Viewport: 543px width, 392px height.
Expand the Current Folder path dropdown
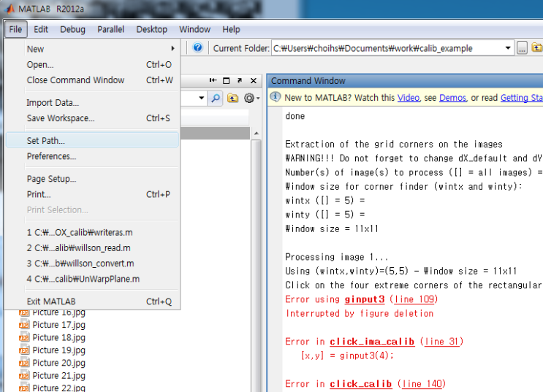tap(508, 48)
